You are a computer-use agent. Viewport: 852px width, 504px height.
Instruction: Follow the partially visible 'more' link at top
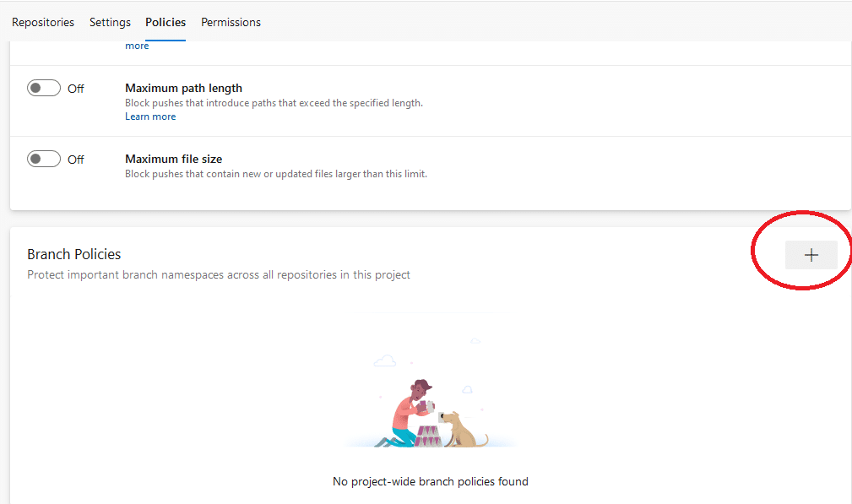pyautogui.click(x=137, y=46)
